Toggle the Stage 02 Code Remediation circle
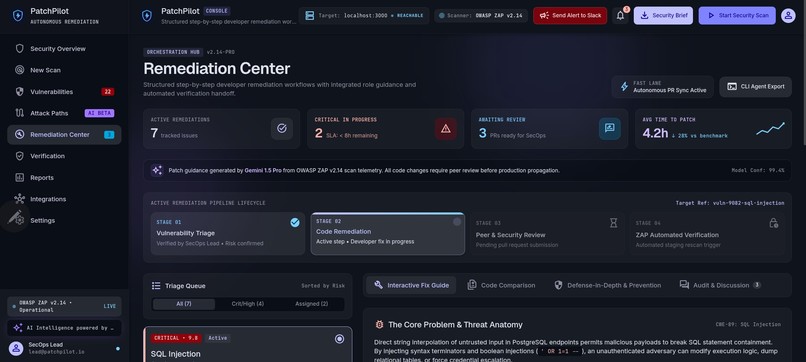 click(x=457, y=222)
